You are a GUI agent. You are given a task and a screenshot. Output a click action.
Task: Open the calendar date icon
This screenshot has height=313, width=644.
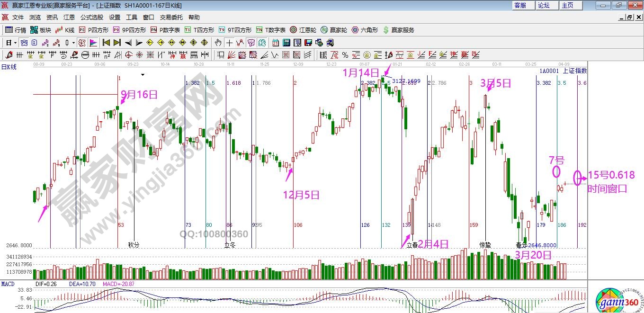275,43
